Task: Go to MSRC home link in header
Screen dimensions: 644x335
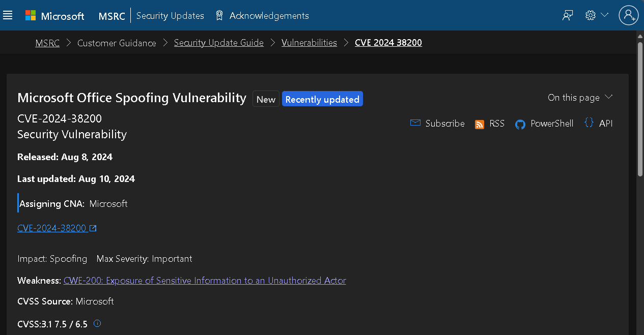Action: tap(112, 16)
